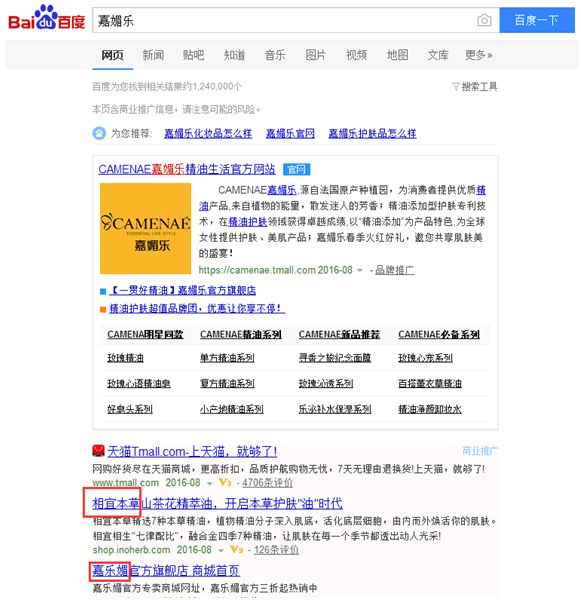Open 天猫Tmall.com result title
581x600 pixels.
192,452
